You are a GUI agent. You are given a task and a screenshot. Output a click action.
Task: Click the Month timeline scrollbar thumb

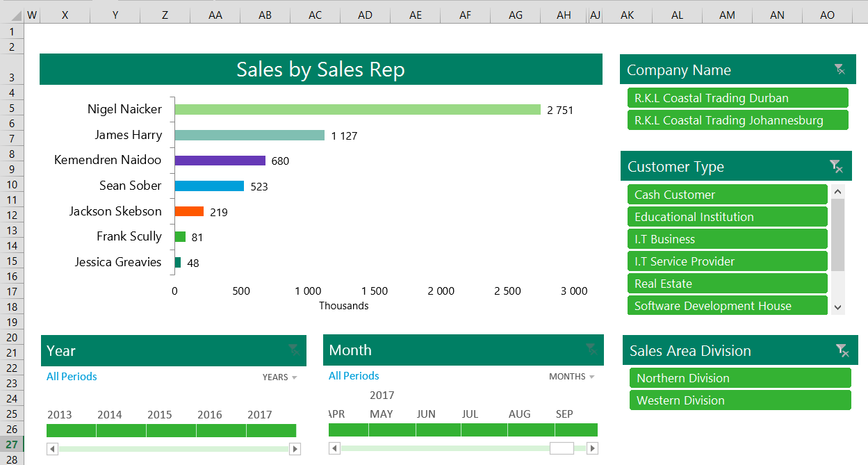tap(562, 448)
